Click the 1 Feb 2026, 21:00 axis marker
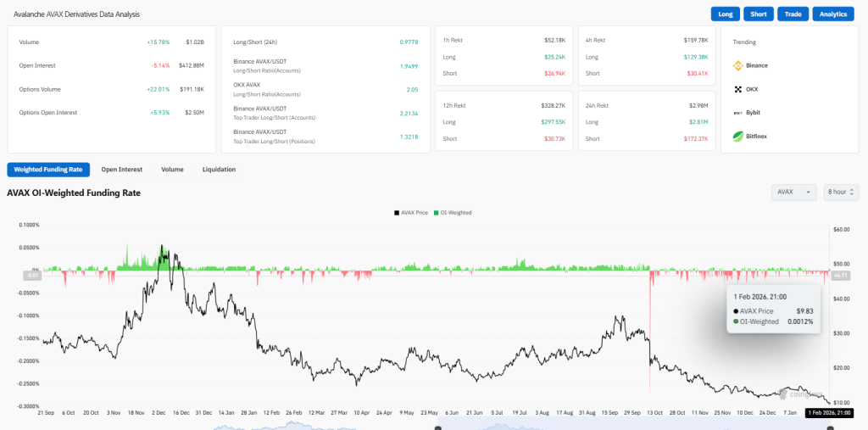The width and height of the screenshot is (868, 430). [x=829, y=413]
